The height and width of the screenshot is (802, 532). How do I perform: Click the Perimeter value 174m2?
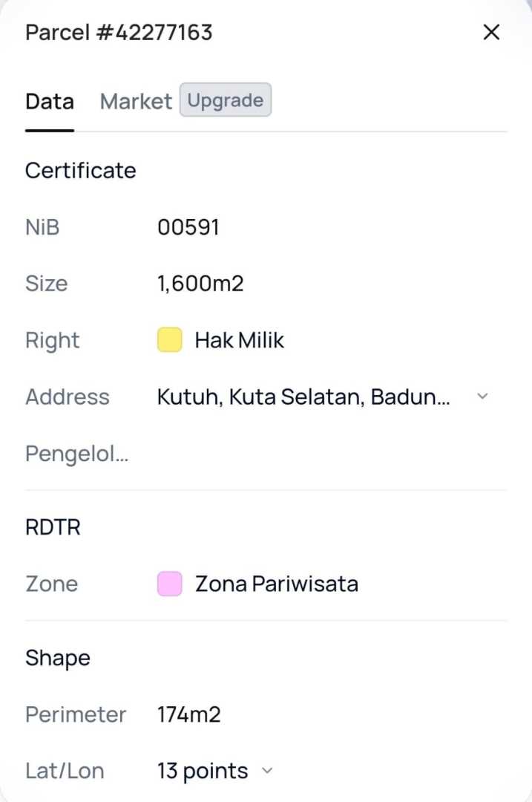coord(189,714)
